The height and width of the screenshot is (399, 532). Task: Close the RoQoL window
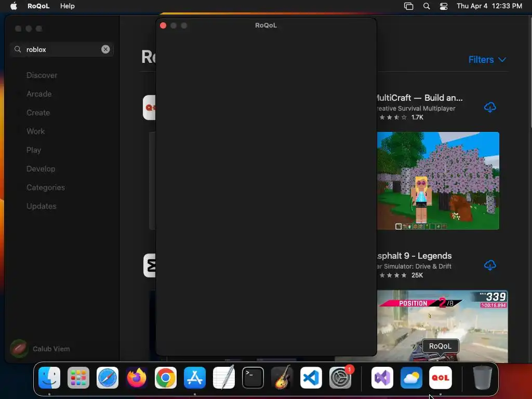click(163, 25)
